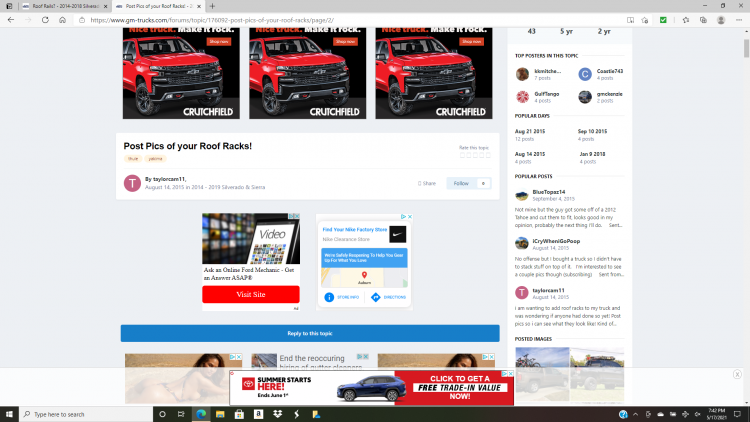Image resolution: width=750 pixels, height=422 pixels.
Task: Click the yakima tag
Action: pos(155,158)
